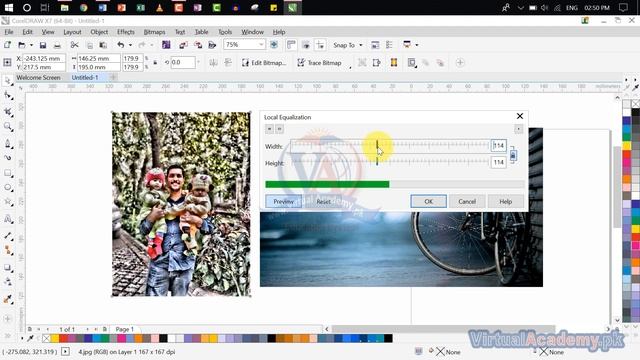Select the Freehand tool in toolbox
This screenshot has width=640, height=360.
click(x=8, y=143)
